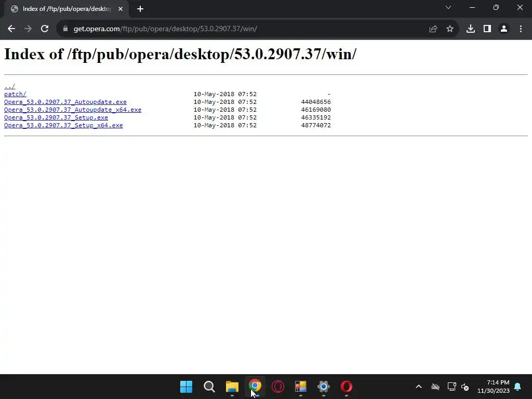Open the red Opera browser taskbar icon
The image size is (532, 399).
(x=347, y=387)
